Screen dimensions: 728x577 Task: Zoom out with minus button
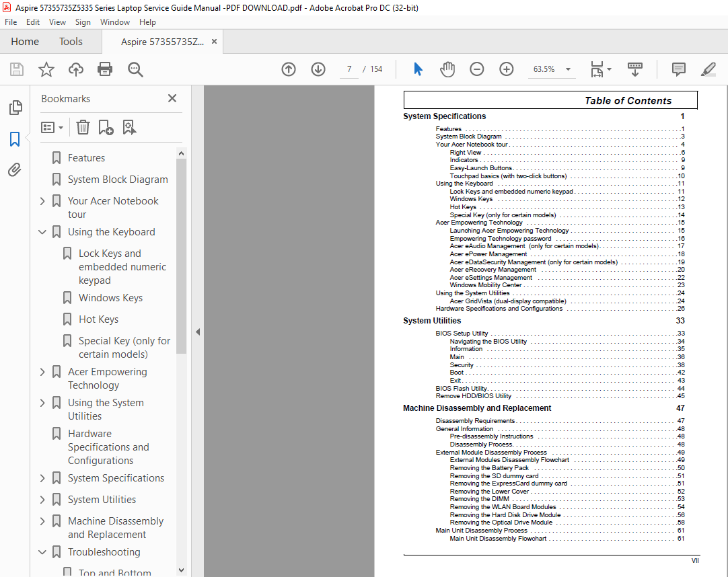click(x=477, y=69)
